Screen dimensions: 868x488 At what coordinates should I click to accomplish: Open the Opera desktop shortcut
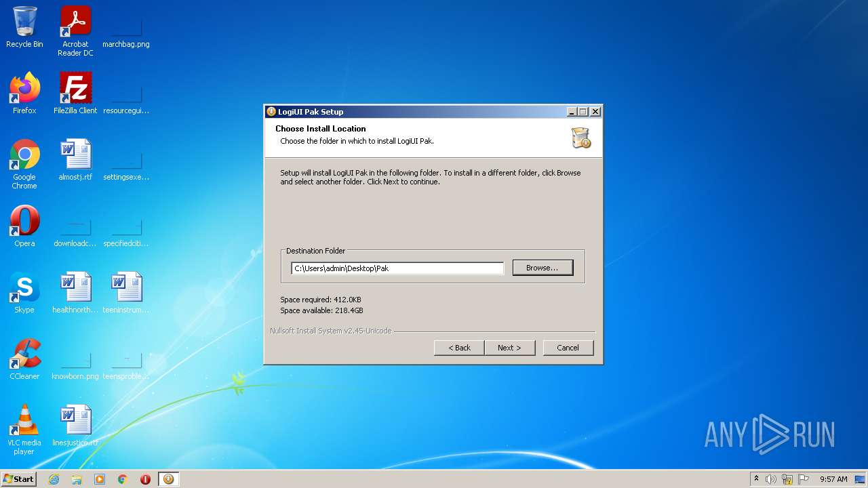coord(24,226)
